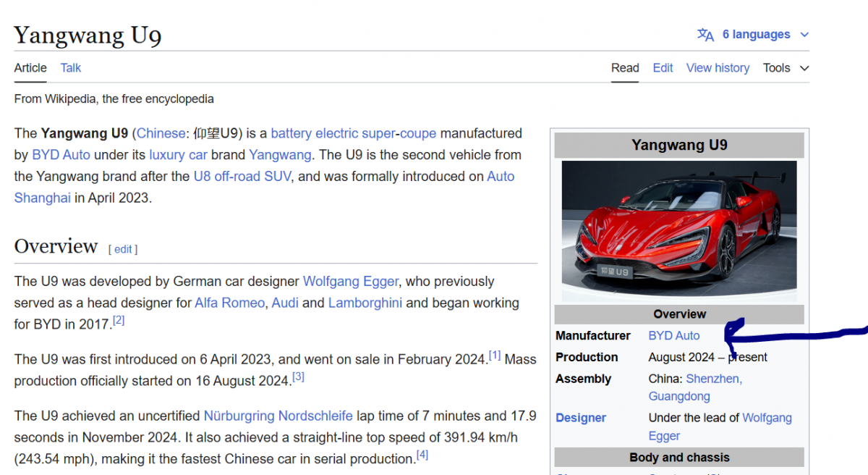The height and width of the screenshot is (475, 868).
Task: Follow the luxury car link
Action: point(178,155)
